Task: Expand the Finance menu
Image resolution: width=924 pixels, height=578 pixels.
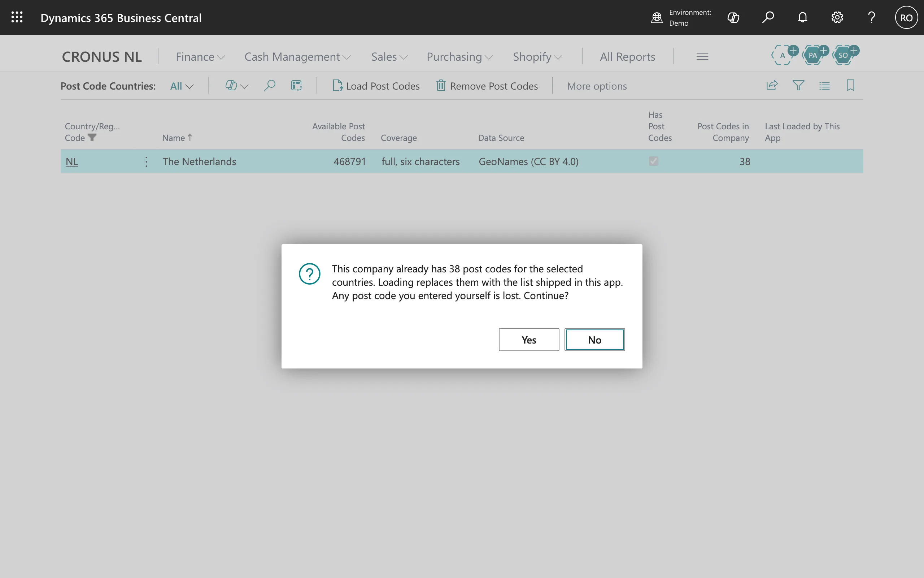Action: pos(200,57)
